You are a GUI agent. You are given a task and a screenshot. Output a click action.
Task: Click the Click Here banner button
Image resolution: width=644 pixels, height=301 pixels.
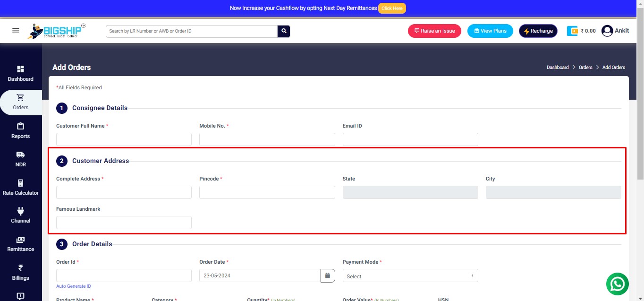click(x=392, y=8)
